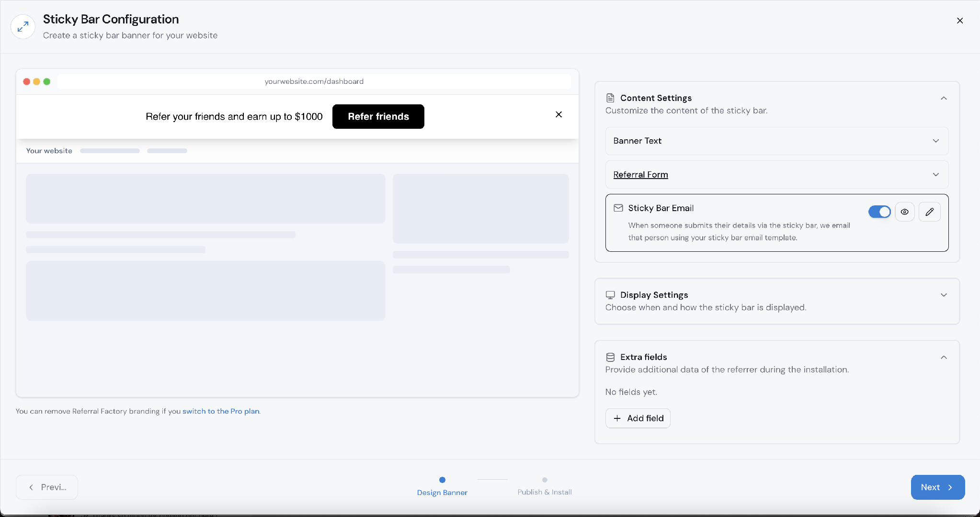The image size is (980, 517).
Task: Click the Content Settings document icon
Action: pyautogui.click(x=610, y=98)
